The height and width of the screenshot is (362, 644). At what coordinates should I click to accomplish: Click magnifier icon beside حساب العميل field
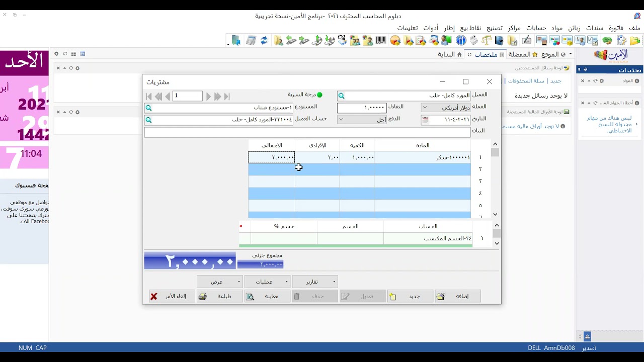coord(148,120)
